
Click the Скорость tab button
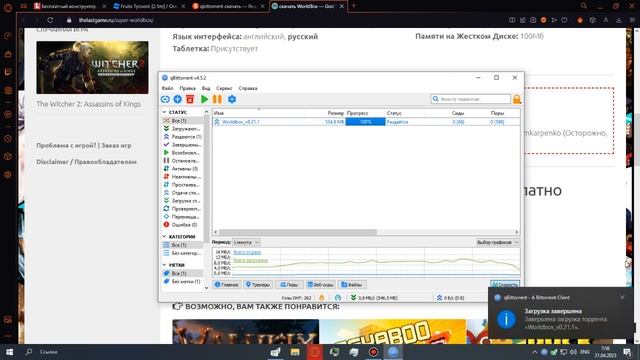point(505,284)
